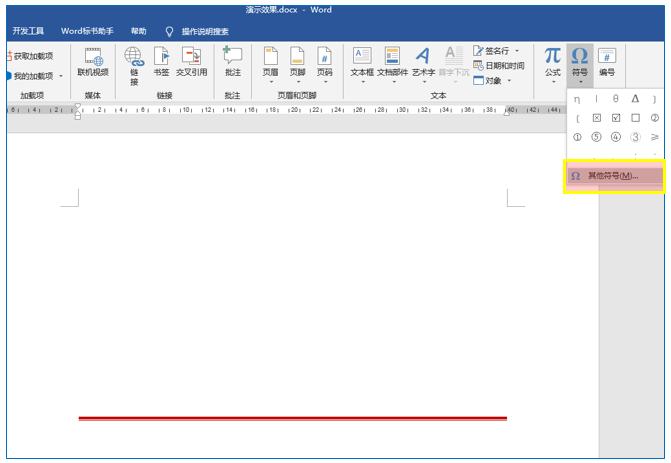Expand the 我的加载项 dropdown arrow

coord(61,76)
